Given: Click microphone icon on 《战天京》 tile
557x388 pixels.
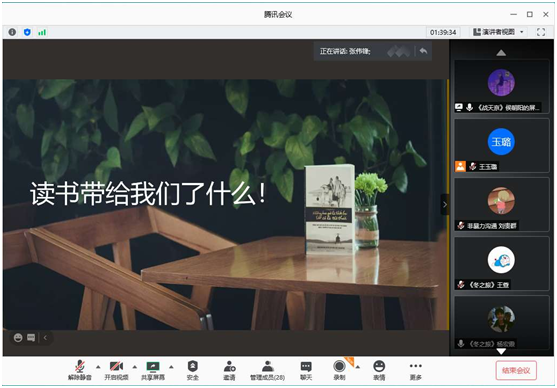Looking at the screenshot, I should (x=470, y=107).
